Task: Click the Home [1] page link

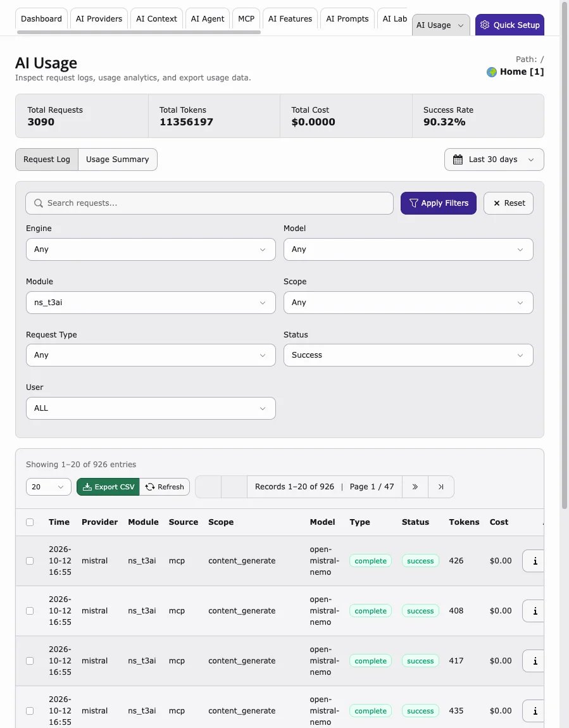Action: 522,72
